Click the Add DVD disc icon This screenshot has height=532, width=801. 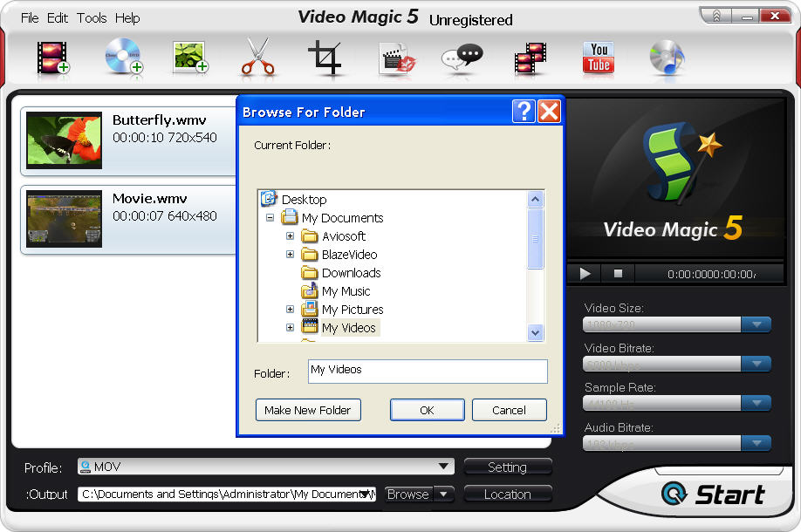click(122, 58)
